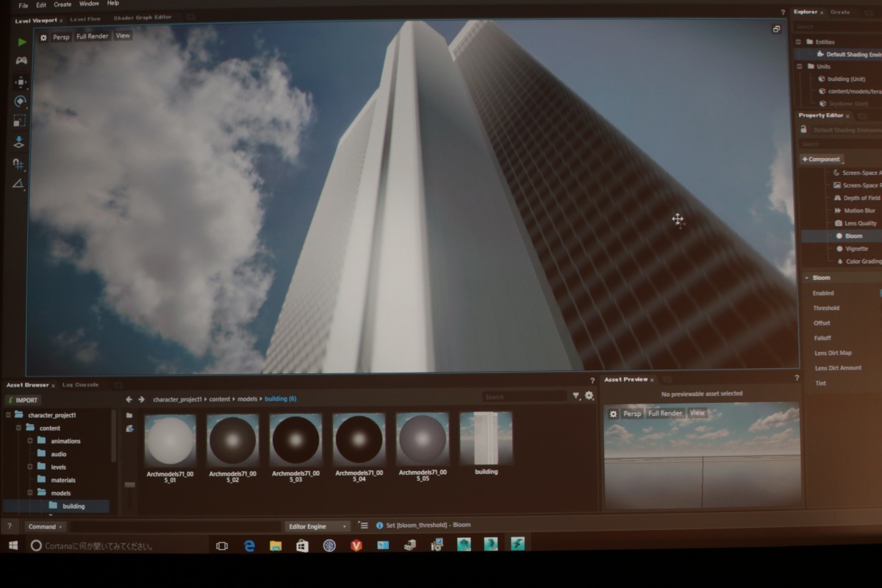Open the File menu
The width and height of the screenshot is (882, 588).
tap(24, 4)
